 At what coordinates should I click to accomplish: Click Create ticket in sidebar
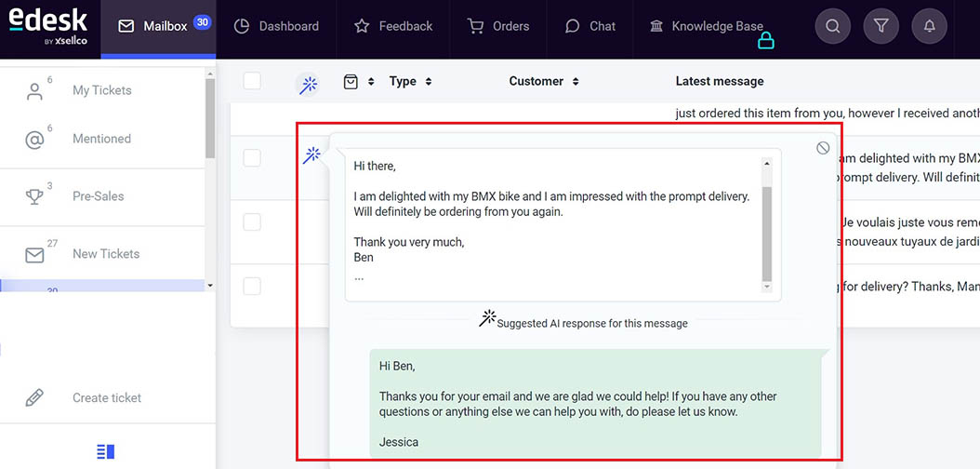pyautogui.click(x=107, y=397)
